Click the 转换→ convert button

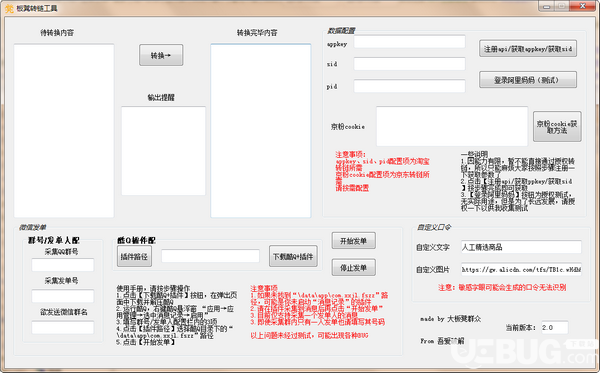pos(161,55)
